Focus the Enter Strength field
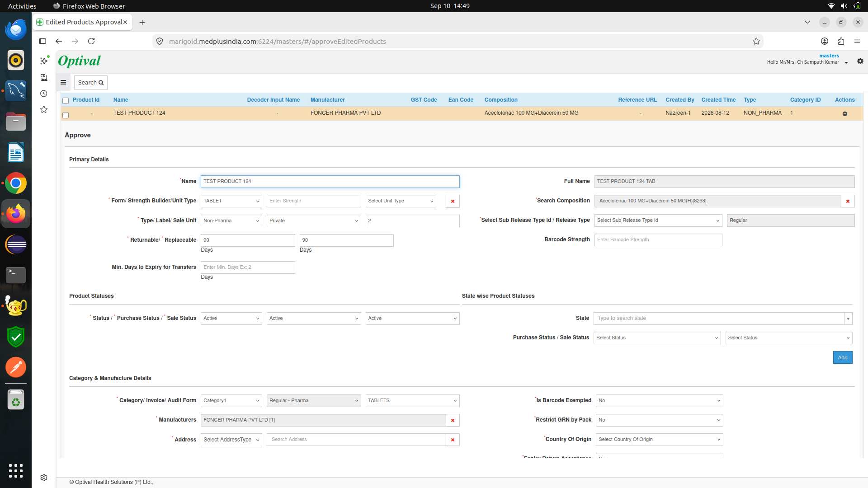 pos(314,201)
